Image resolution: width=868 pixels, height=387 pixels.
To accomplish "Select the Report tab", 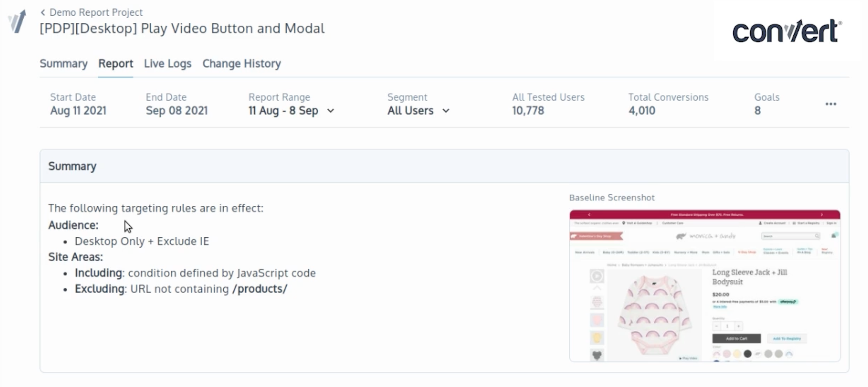I will tap(116, 64).
